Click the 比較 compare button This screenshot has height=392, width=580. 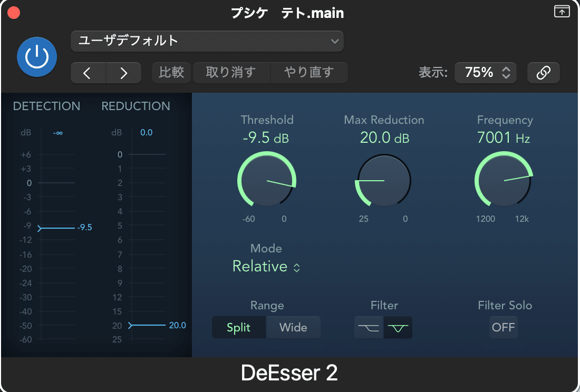(x=171, y=73)
